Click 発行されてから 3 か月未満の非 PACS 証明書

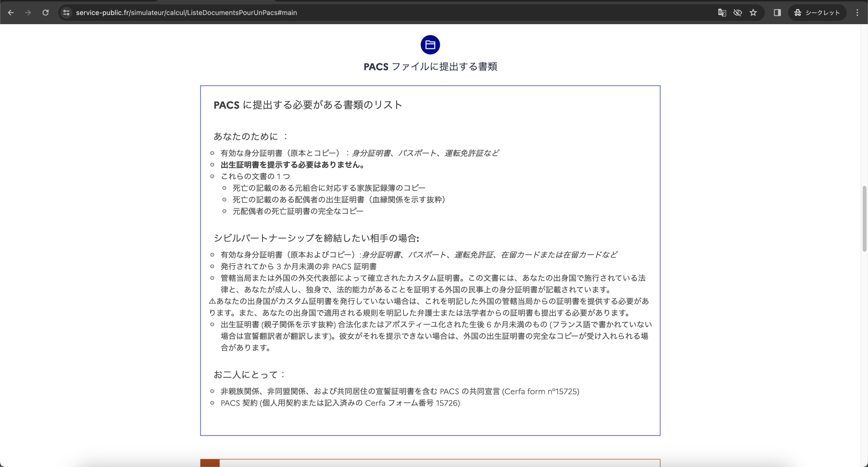pyautogui.click(x=298, y=266)
